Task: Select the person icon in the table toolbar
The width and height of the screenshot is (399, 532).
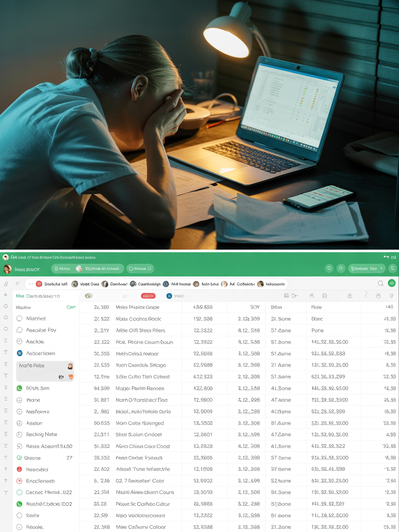Action: coord(311,295)
